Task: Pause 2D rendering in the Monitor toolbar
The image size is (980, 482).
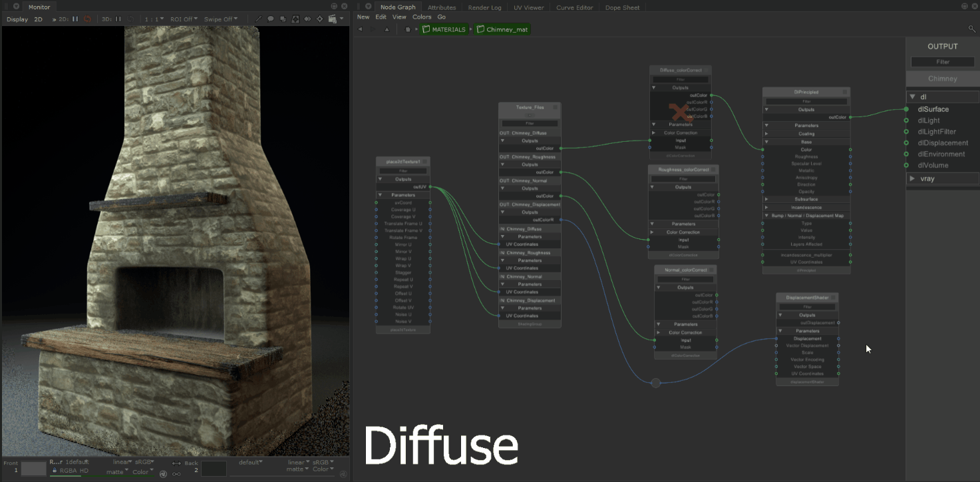Action: [75, 19]
